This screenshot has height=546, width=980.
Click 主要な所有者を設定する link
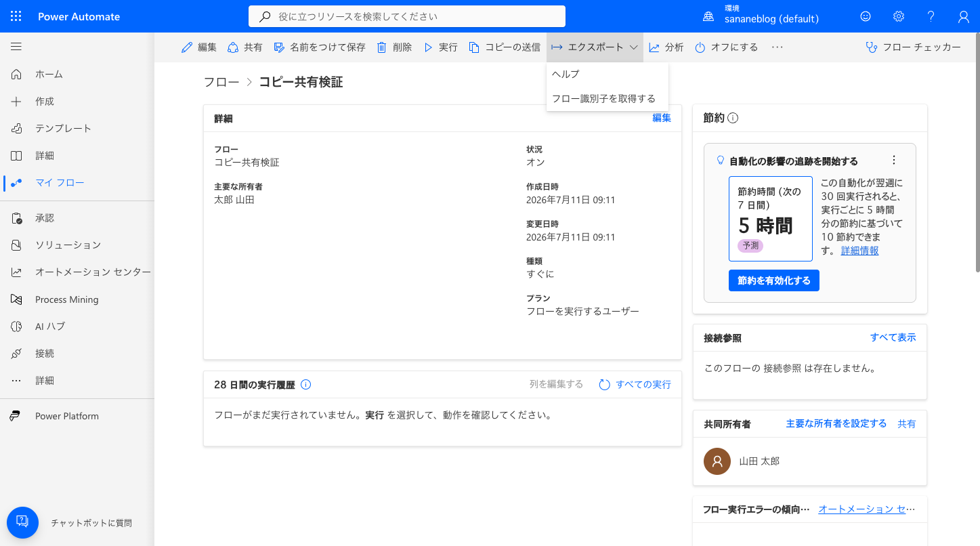[836, 423]
